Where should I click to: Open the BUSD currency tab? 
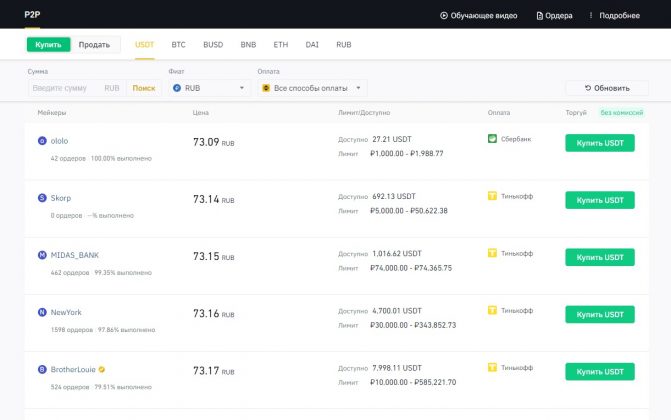pos(213,45)
